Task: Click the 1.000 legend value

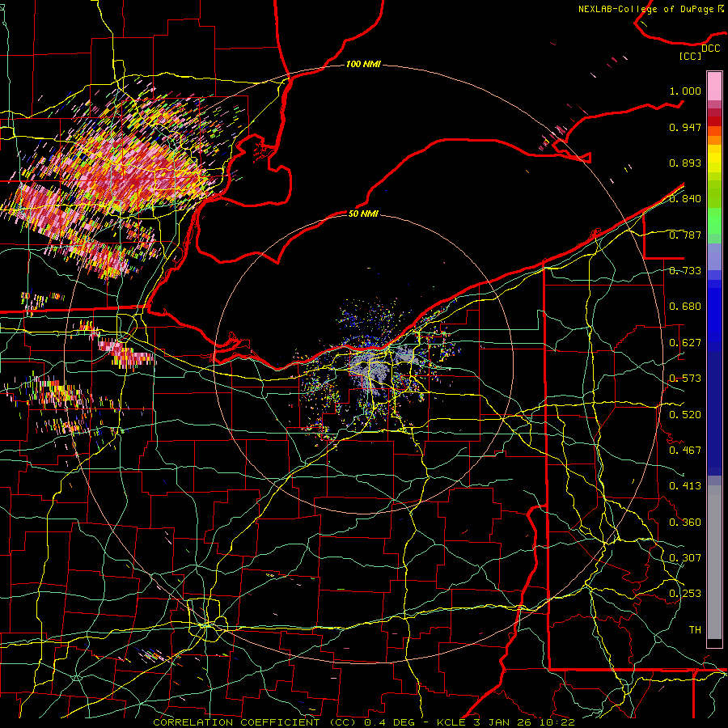Action: click(x=685, y=91)
